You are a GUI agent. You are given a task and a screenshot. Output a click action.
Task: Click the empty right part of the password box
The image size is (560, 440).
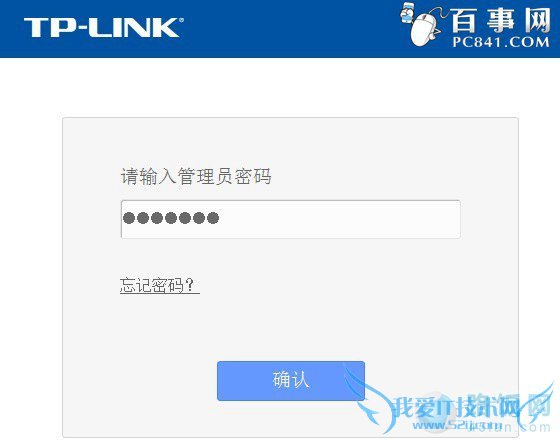pos(339,219)
